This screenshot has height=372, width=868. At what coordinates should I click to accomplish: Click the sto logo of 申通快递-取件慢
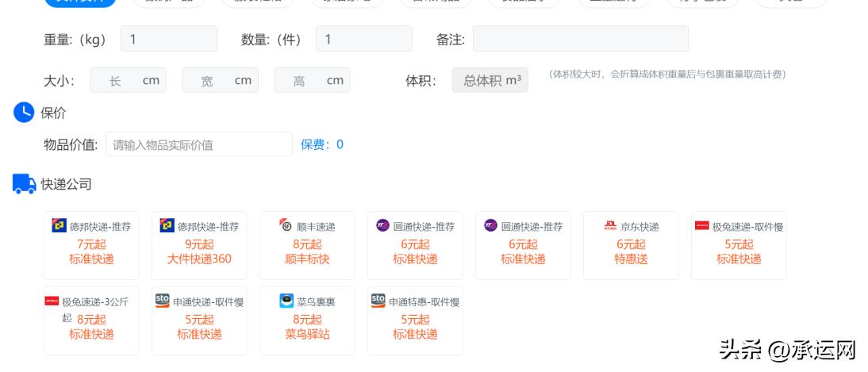(x=162, y=301)
